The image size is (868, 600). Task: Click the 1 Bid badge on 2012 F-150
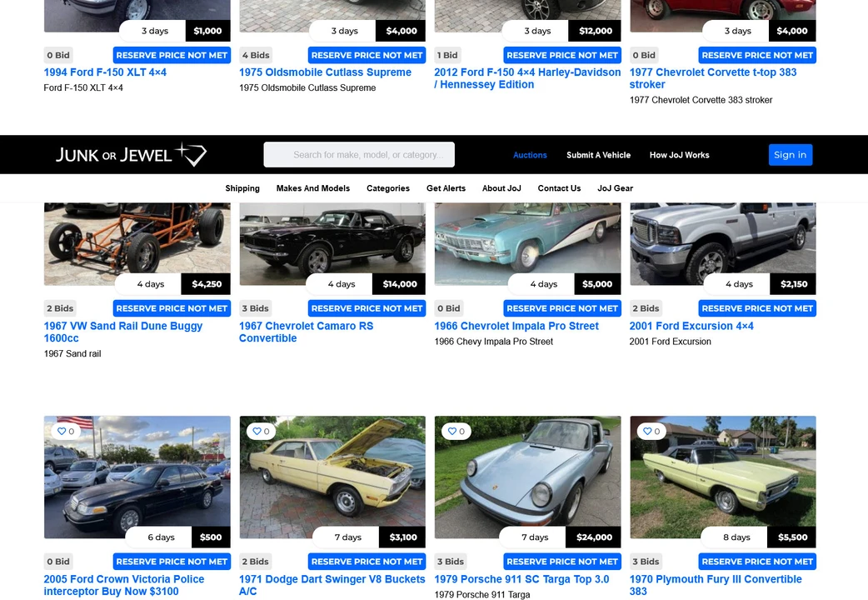click(x=447, y=55)
